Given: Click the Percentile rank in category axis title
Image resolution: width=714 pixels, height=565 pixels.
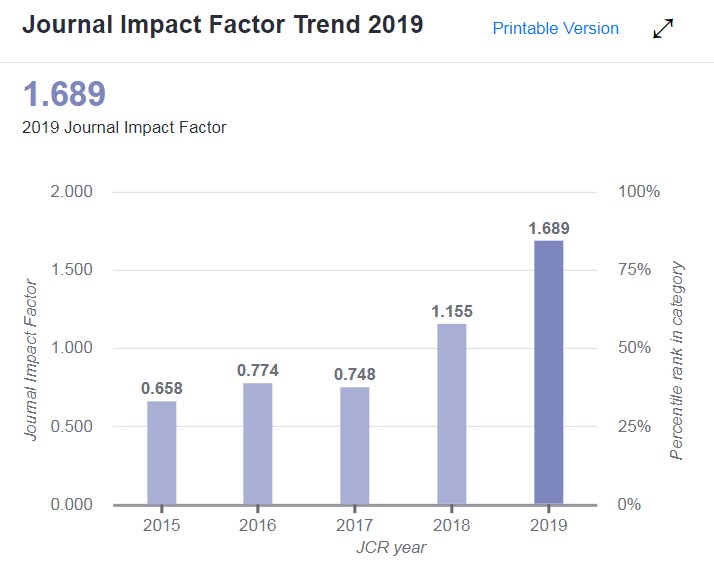Looking at the screenshot, I should point(678,360).
